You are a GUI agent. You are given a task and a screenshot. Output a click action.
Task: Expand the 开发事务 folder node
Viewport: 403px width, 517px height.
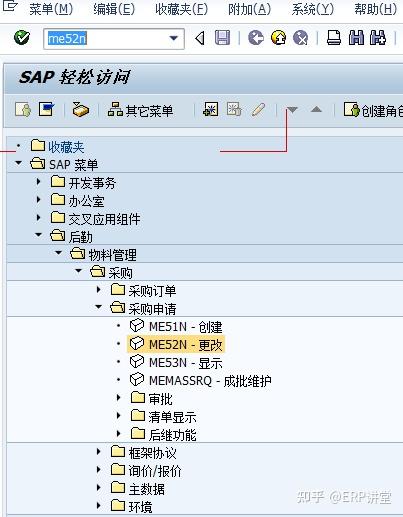click(x=39, y=182)
